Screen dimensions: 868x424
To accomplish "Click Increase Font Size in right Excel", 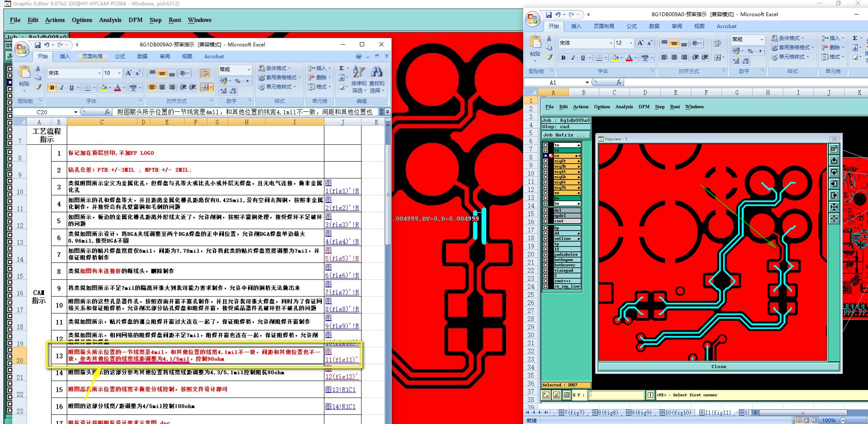I will (640, 43).
